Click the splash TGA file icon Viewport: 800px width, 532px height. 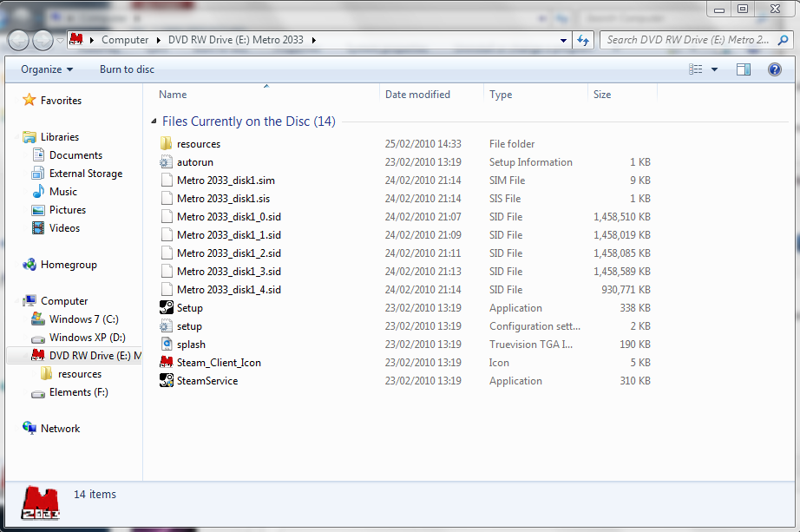167,345
